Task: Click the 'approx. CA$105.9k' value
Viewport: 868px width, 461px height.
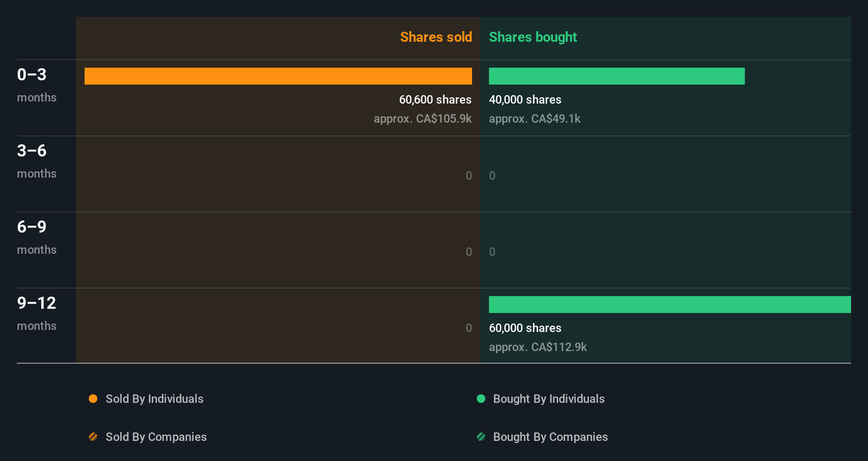Action: pyautogui.click(x=422, y=118)
